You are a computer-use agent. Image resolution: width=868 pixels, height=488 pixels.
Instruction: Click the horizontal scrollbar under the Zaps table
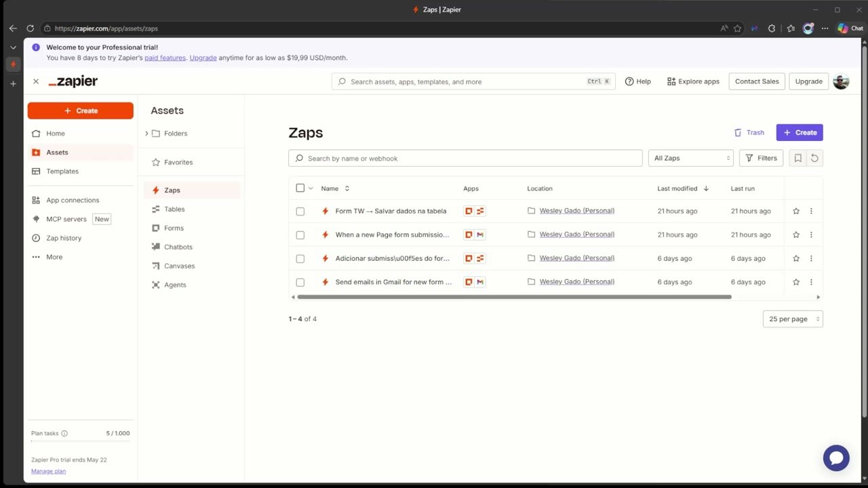tap(514, 297)
